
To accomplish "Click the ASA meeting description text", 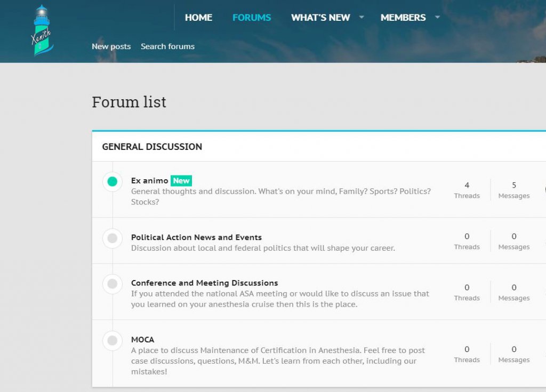I will 280,299.
